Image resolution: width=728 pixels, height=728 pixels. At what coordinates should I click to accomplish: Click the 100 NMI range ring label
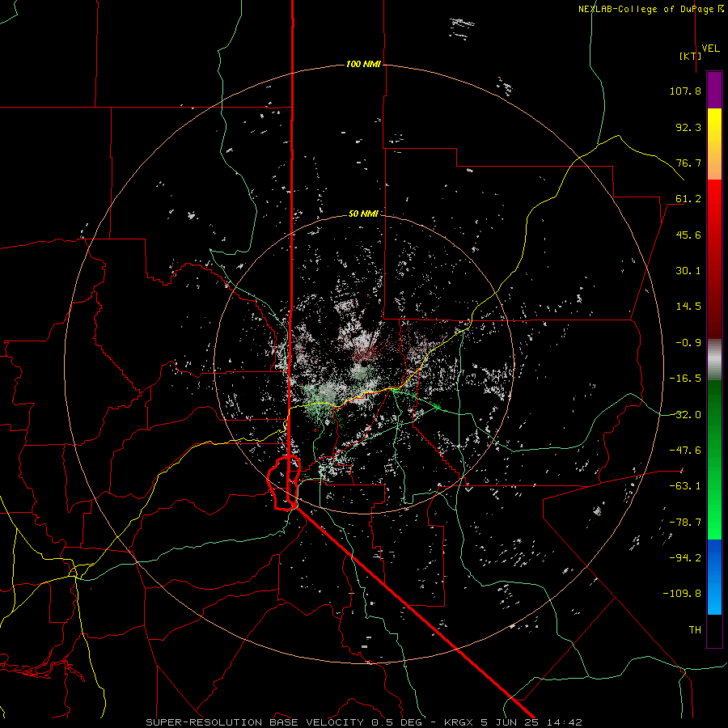(363, 64)
